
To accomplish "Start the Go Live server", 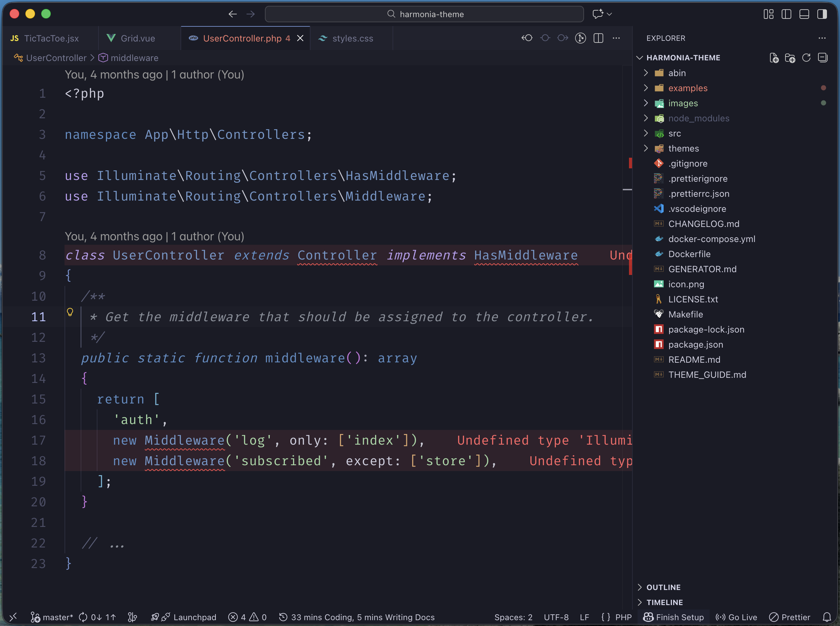I will pos(736,617).
